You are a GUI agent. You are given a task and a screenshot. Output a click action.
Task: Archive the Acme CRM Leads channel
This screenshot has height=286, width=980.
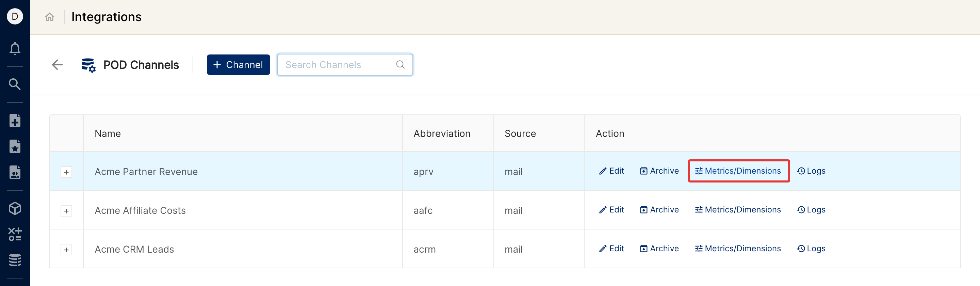(659, 249)
